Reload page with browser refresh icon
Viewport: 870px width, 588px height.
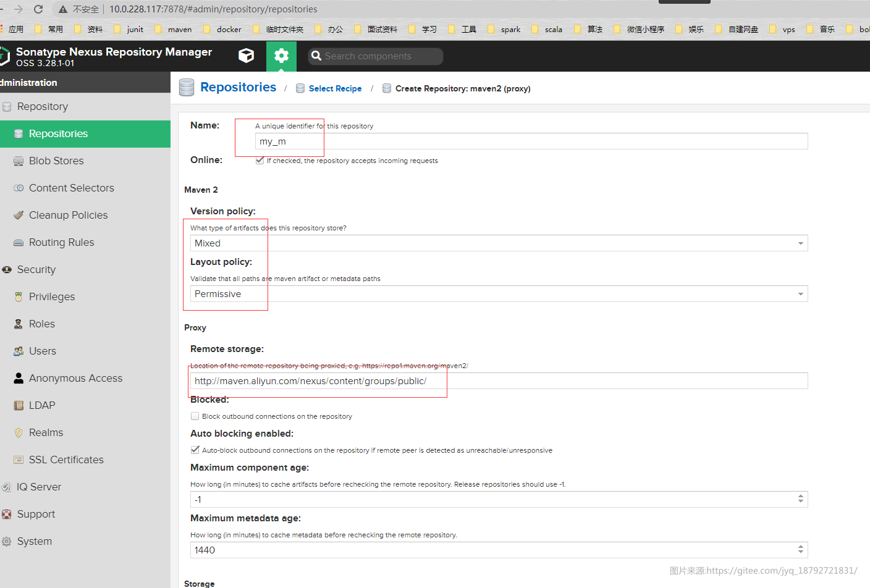click(x=38, y=9)
